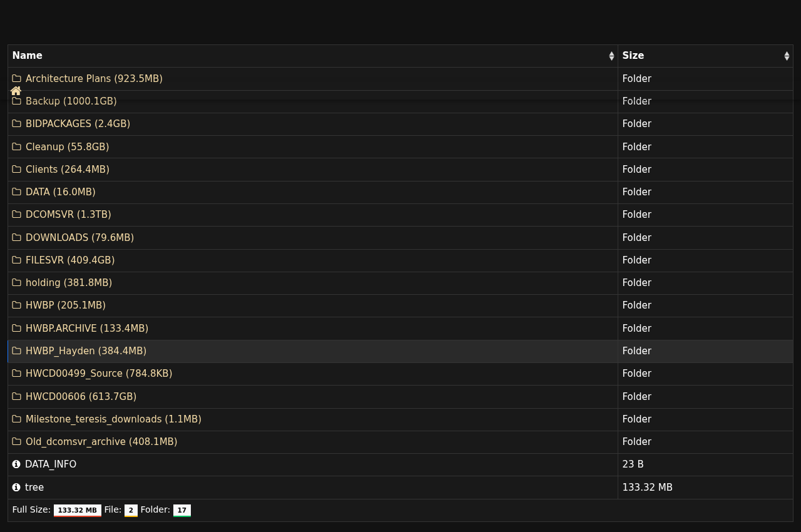
Task: Open the Milestone_teresis_downloads folder
Action: pos(113,419)
